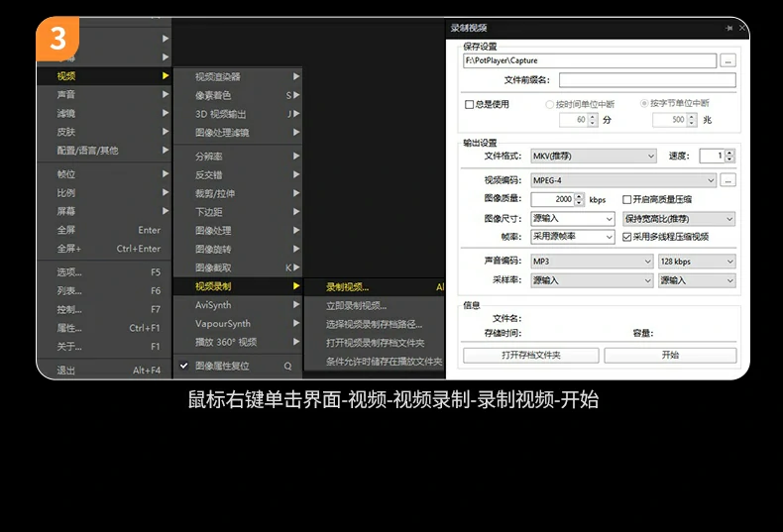The height and width of the screenshot is (532, 783).
Task: Open the 视频 menu entry
Action: point(104,76)
